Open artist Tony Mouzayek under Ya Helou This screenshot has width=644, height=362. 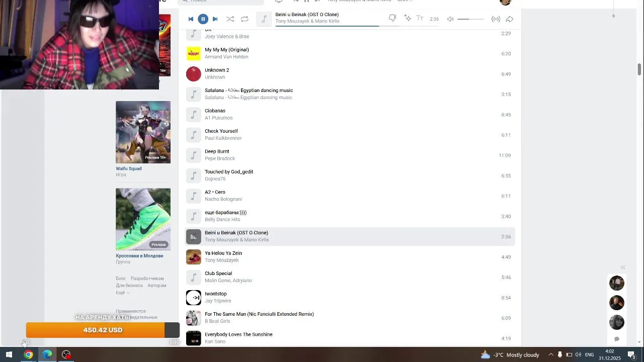click(x=221, y=260)
